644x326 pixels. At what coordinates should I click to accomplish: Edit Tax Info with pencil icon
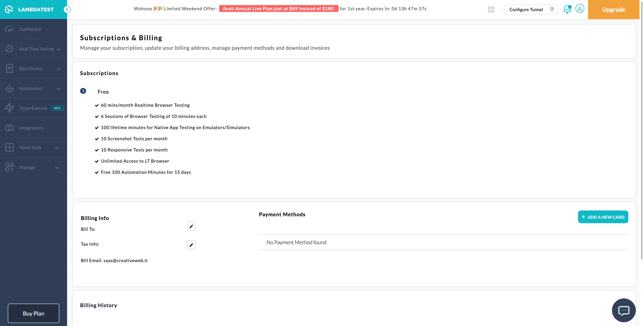pyautogui.click(x=191, y=245)
